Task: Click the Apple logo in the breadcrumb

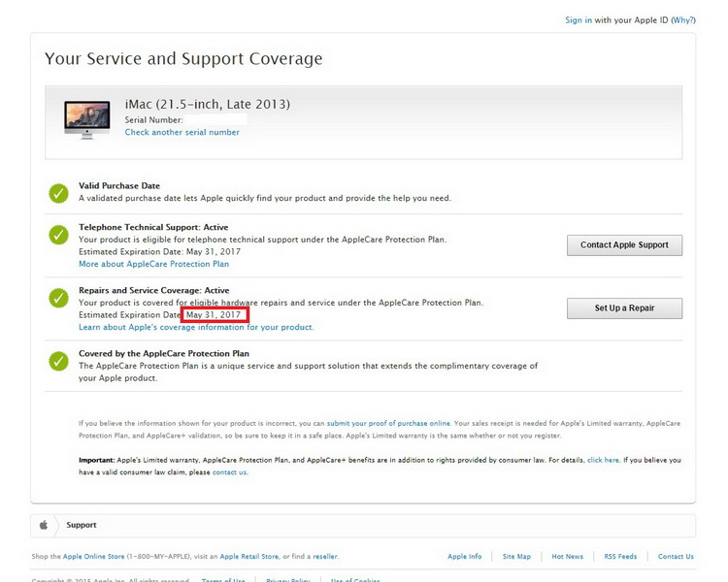Action: coord(44,525)
